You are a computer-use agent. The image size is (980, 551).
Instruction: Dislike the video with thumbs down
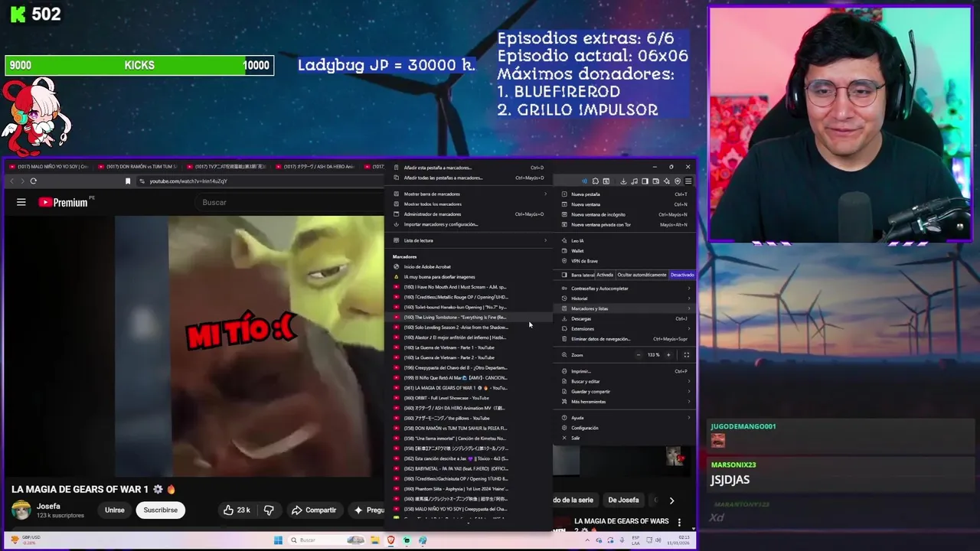coord(269,510)
